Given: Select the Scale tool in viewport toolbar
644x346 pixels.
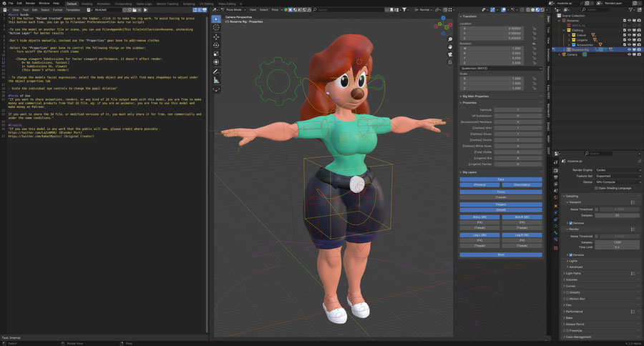Looking at the screenshot, I should point(216,54).
